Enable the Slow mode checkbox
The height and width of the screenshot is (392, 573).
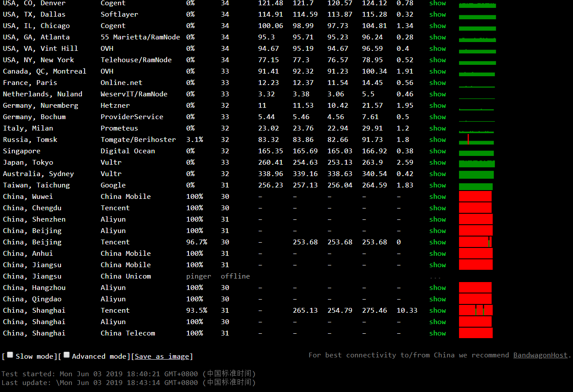click(10, 355)
